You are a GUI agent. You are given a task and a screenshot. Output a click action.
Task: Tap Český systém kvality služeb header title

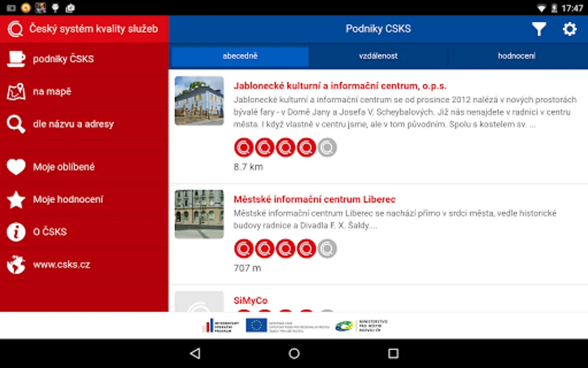(94, 29)
